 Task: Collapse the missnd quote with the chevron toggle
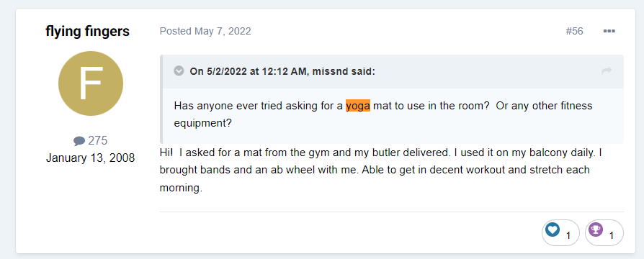[x=179, y=71]
